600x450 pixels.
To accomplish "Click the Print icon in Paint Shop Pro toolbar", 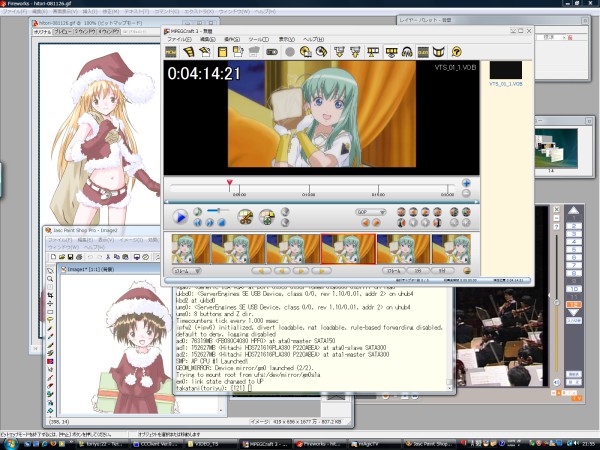I will coord(79,257).
